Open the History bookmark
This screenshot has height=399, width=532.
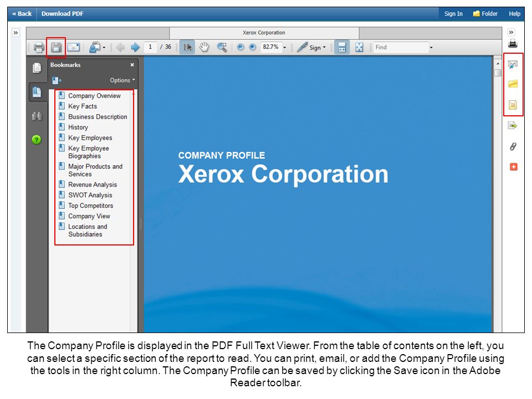[x=78, y=127]
